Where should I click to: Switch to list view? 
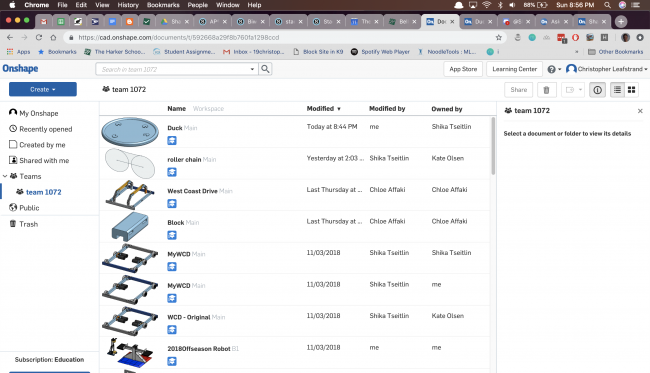pos(617,90)
